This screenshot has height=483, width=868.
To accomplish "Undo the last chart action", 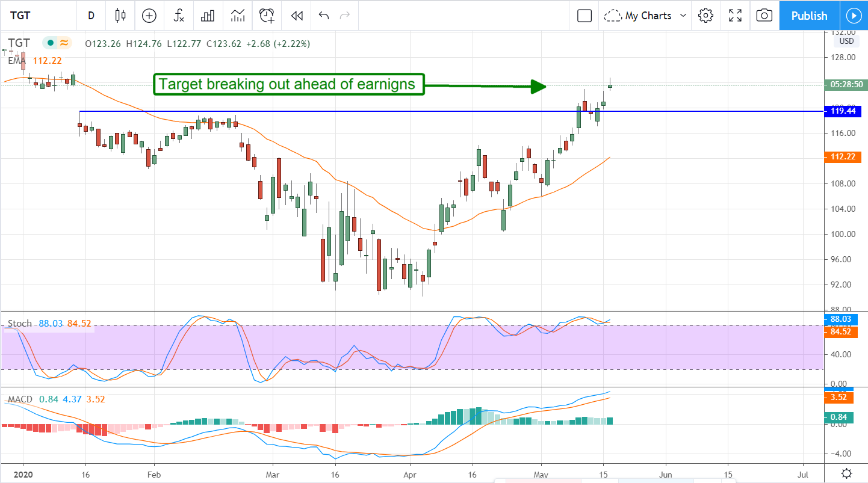I will [x=324, y=16].
